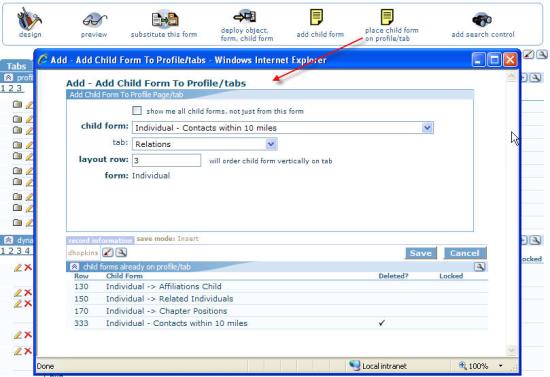This screenshot has height=377, width=550.
Task: Click top folder icon in background list
Action: (x=17, y=104)
